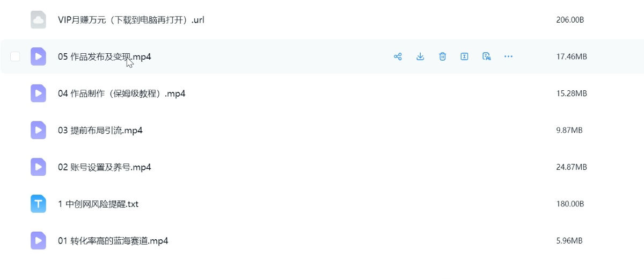The image size is (644, 279).
Task: Open VIP月赚万元（下载到电脑再打开）.url file name
Action: pyautogui.click(x=131, y=20)
